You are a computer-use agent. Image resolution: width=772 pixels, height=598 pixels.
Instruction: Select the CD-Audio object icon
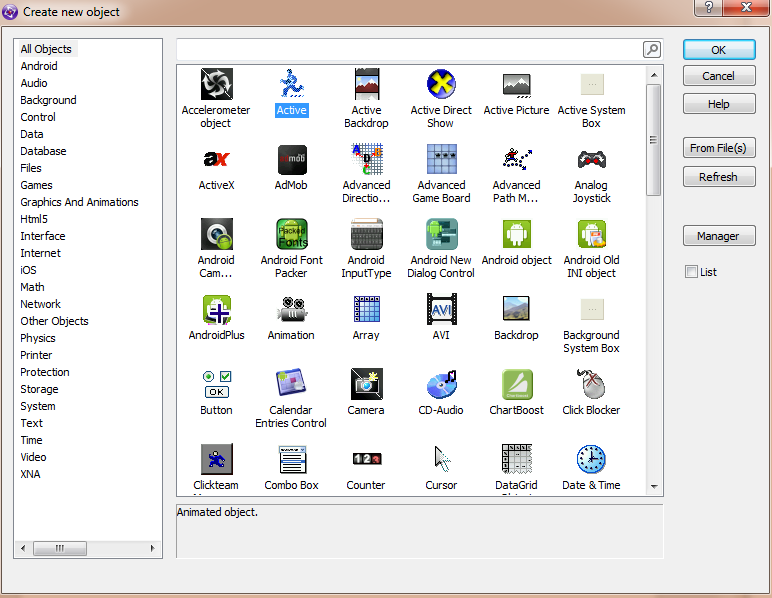(x=441, y=385)
